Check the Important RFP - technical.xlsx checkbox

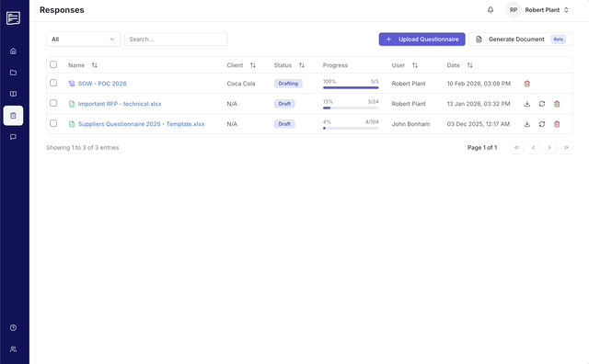click(x=53, y=103)
